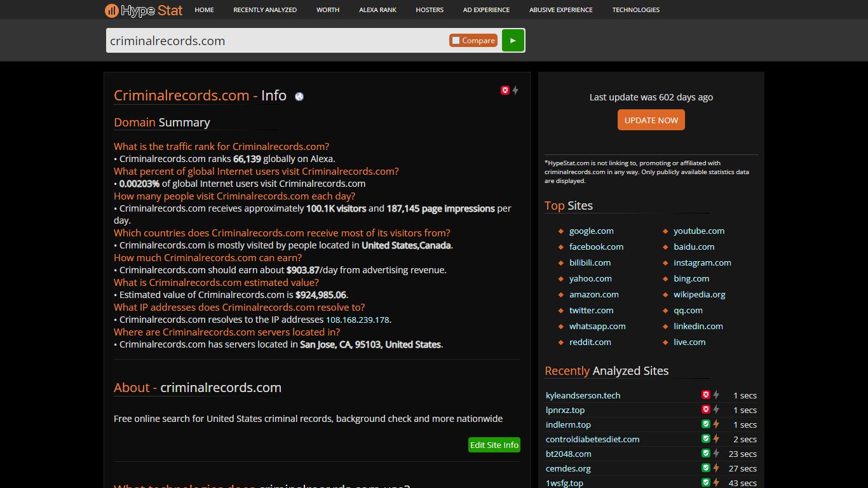Screen dimensions: 868x488
Task: Open youtube.com in Top Sites
Action: [x=699, y=231]
